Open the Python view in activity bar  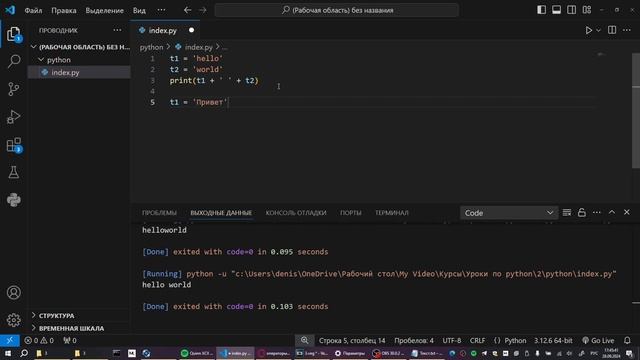[x=13, y=200]
